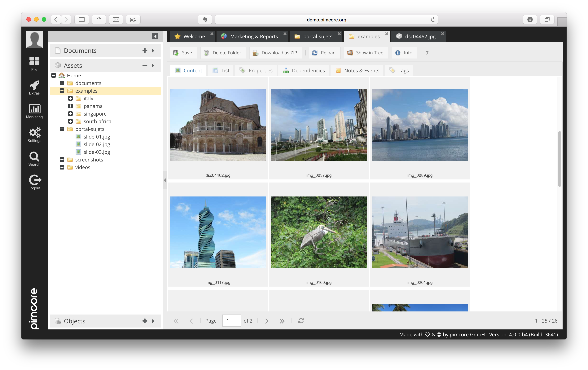This screenshot has height=370, width=588.
Task: Click the Safari share icon
Action: click(x=99, y=19)
